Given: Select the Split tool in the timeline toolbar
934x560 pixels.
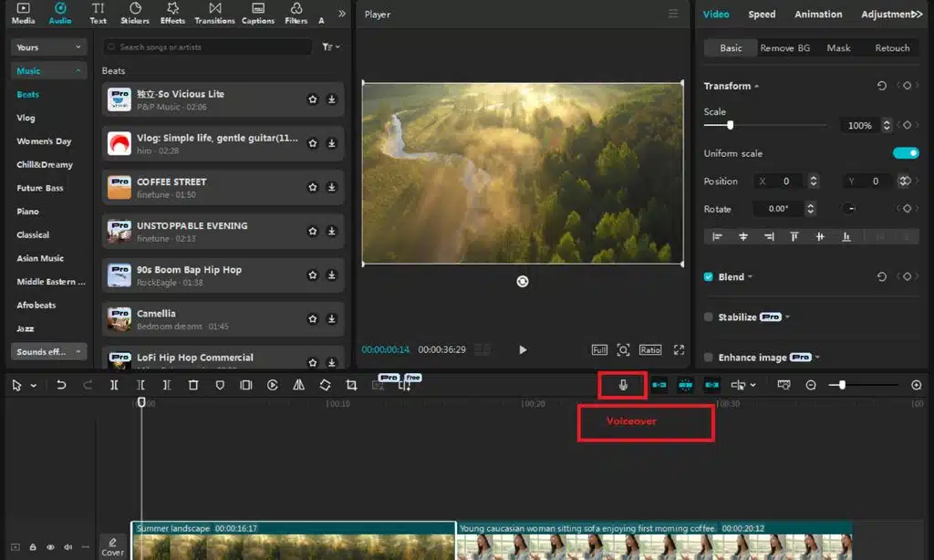Looking at the screenshot, I should 114,384.
